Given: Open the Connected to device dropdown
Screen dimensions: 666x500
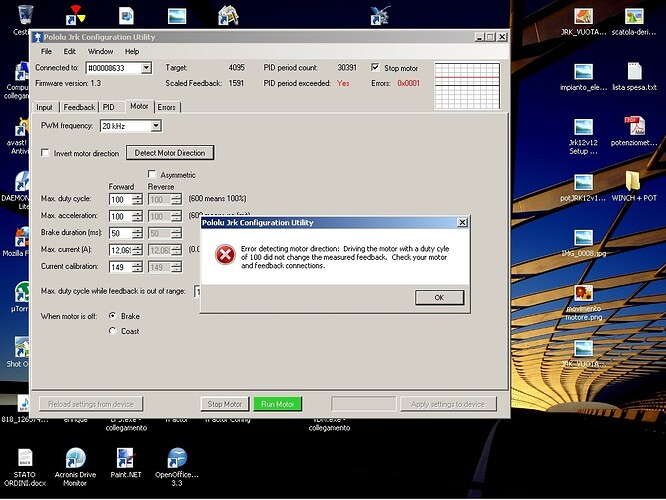Looking at the screenshot, I should (x=146, y=68).
